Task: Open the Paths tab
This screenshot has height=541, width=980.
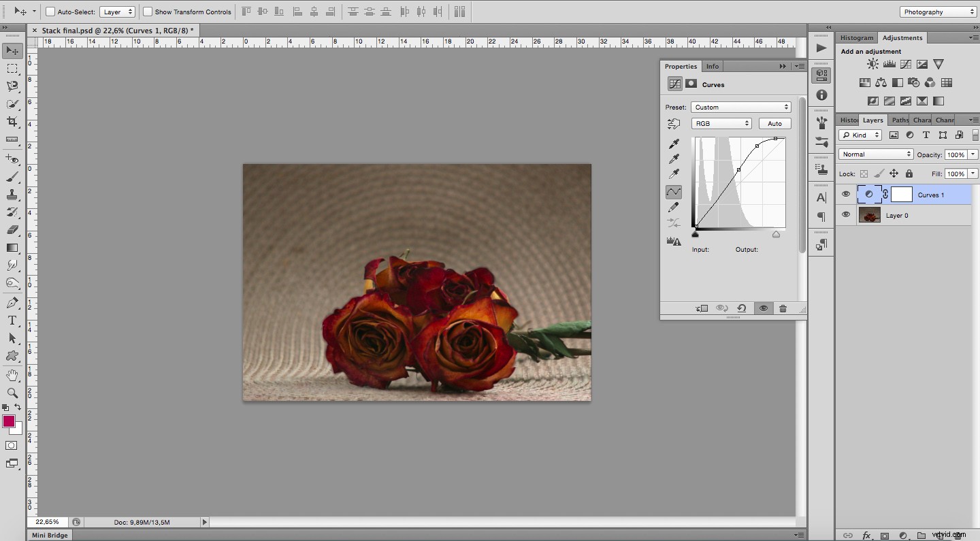Action: pos(900,120)
